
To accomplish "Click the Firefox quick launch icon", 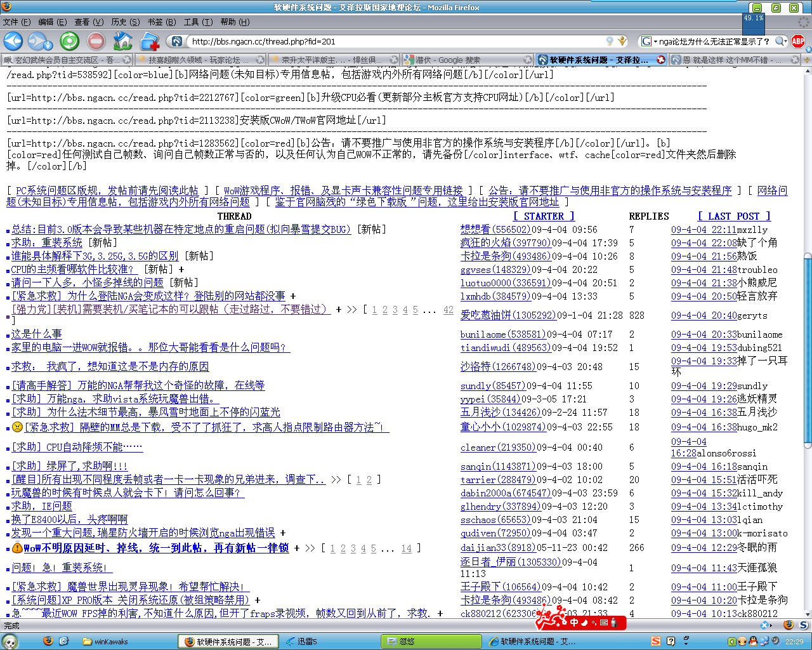I will (48, 641).
